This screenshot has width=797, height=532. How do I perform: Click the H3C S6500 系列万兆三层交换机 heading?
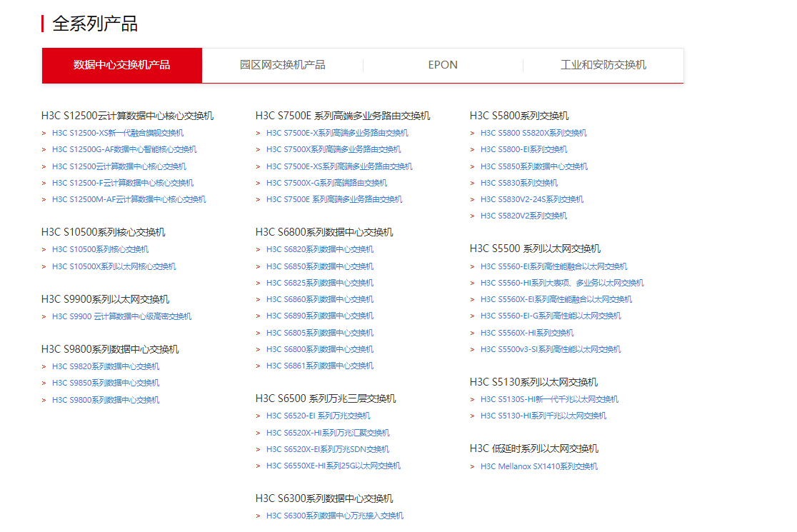click(326, 398)
